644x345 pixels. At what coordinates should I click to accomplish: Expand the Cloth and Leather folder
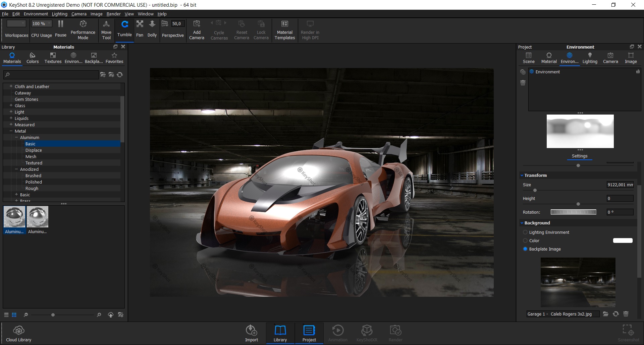11,86
